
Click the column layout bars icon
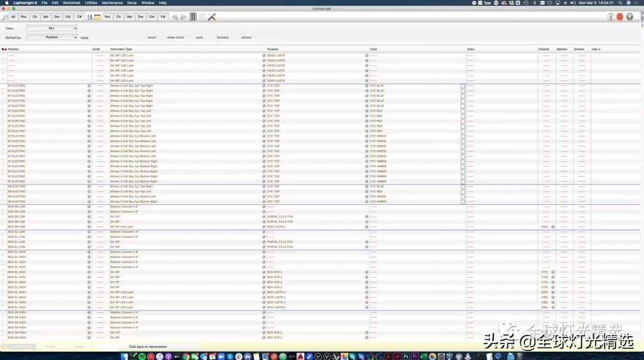193,17
